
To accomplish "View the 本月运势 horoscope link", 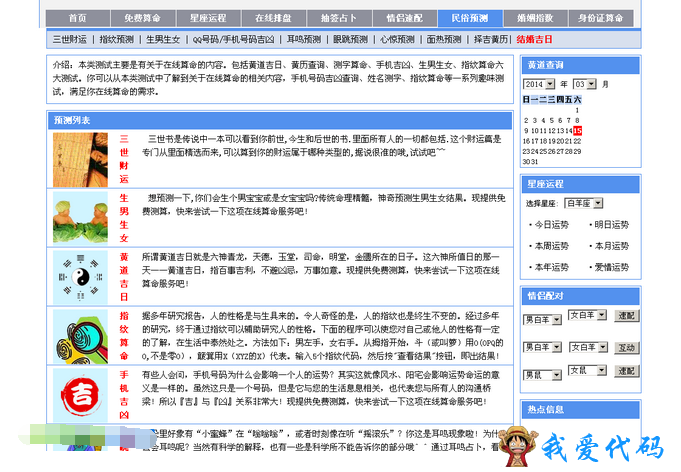I will [612, 246].
